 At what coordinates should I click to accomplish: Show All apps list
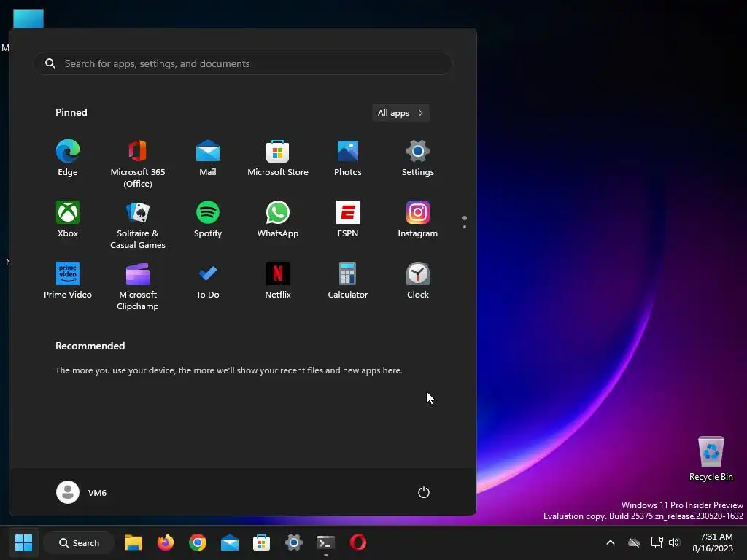[x=400, y=113]
